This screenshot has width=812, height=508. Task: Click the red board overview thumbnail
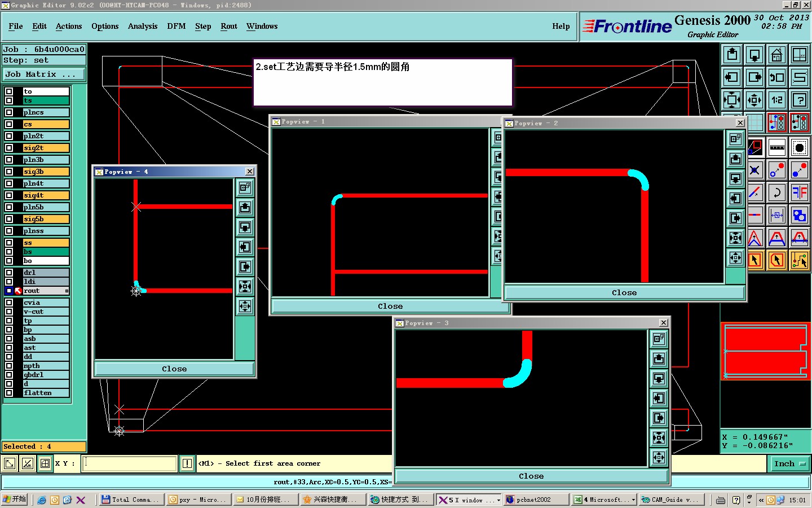tap(765, 351)
